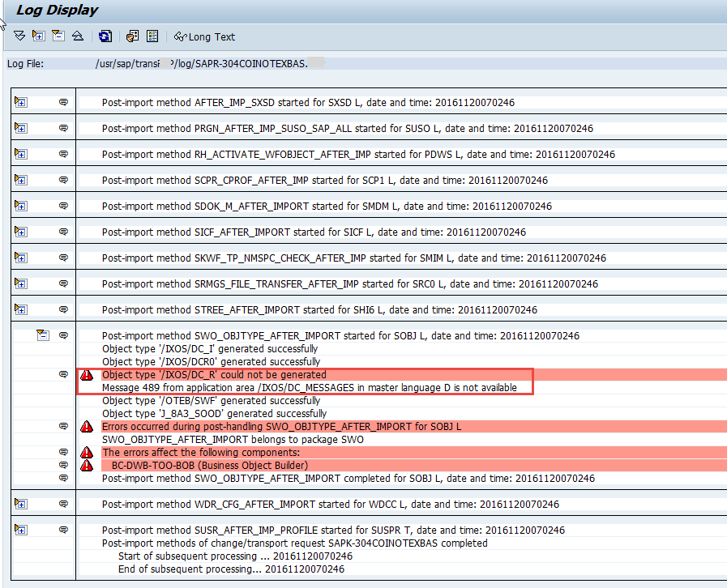727x588 pixels.
Task: Open message bubble beside BC-DWB-TOO-BOB row
Action: tap(63, 465)
